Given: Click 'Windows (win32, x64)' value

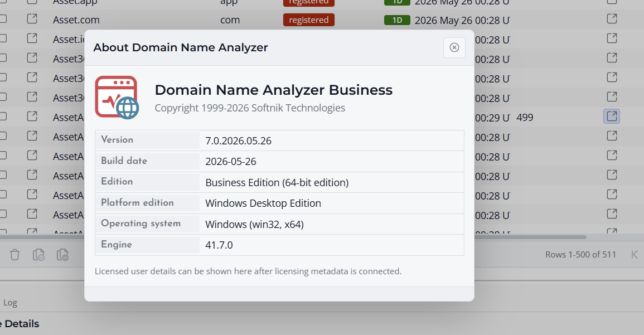Looking at the screenshot, I should 254,225.
